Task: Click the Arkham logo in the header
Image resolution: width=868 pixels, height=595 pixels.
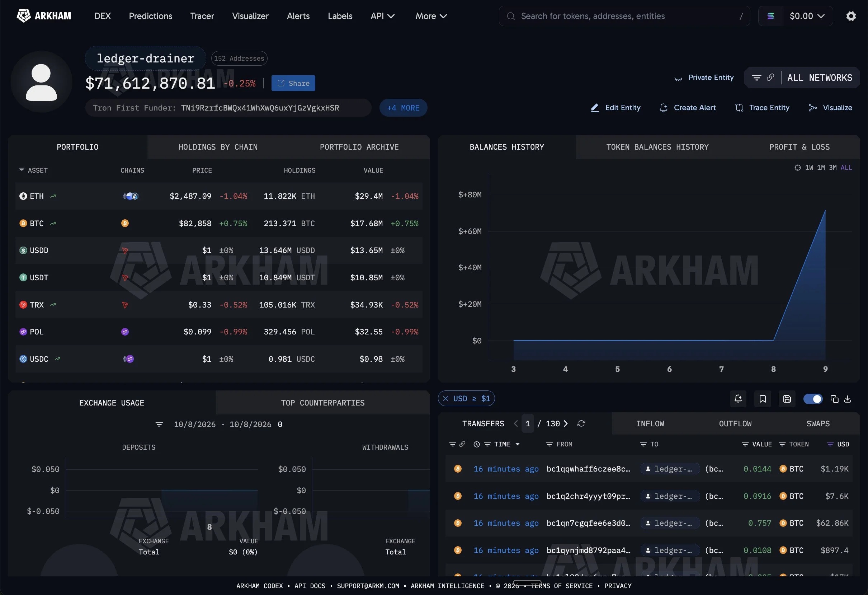Action: coord(44,16)
